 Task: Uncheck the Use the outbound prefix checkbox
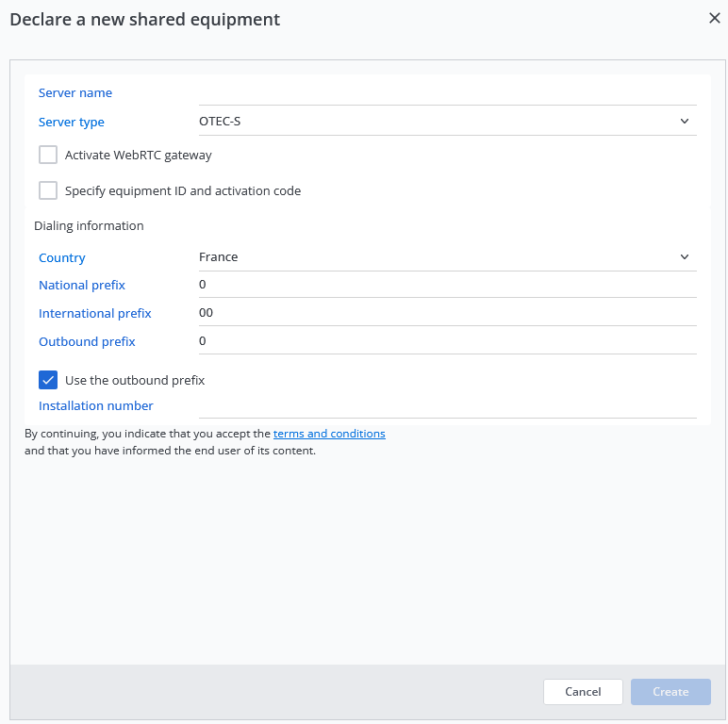[x=48, y=380]
